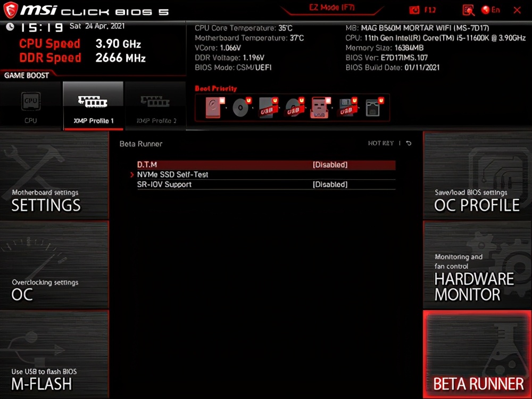Viewport: 532px width, 399px height.
Task: Click the CPU Speed 3.90 GHz readout
Action: [x=80, y=44]
